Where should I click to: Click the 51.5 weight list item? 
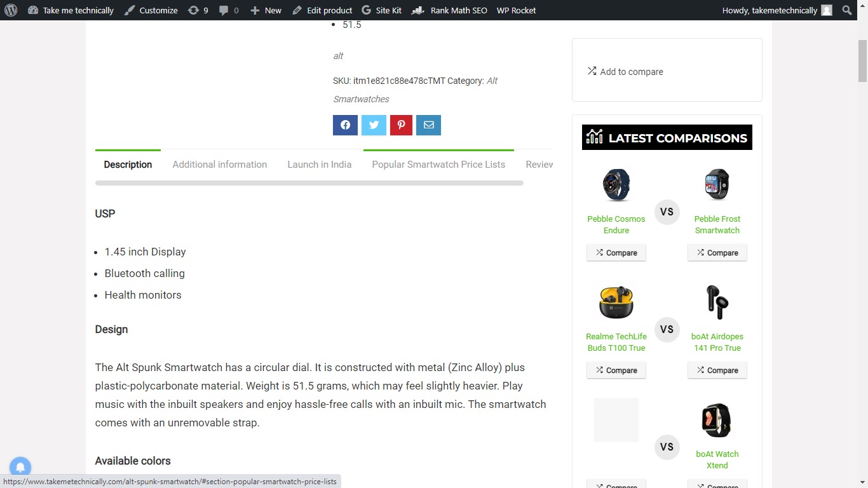[x=352, y=25]
